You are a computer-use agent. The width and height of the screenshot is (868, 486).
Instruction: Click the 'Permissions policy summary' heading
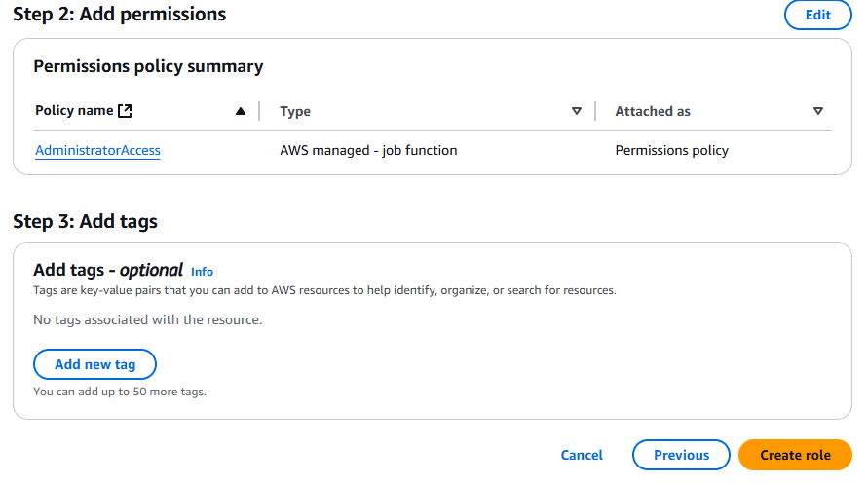(x=148, y=66)
